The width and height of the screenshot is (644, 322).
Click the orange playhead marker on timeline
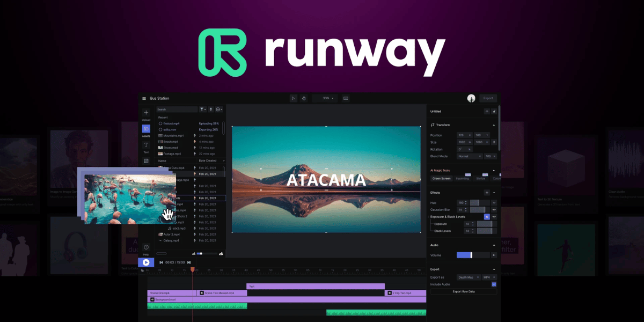tap(193, 269)
